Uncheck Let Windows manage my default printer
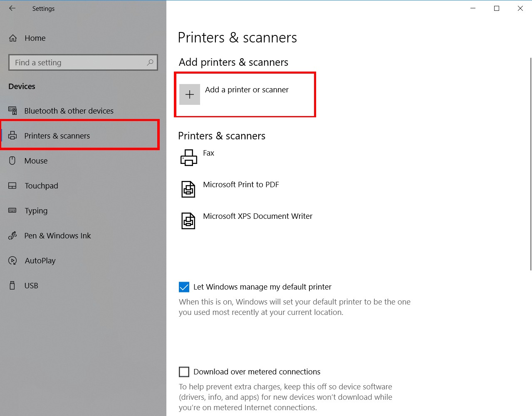 (184, 287)
